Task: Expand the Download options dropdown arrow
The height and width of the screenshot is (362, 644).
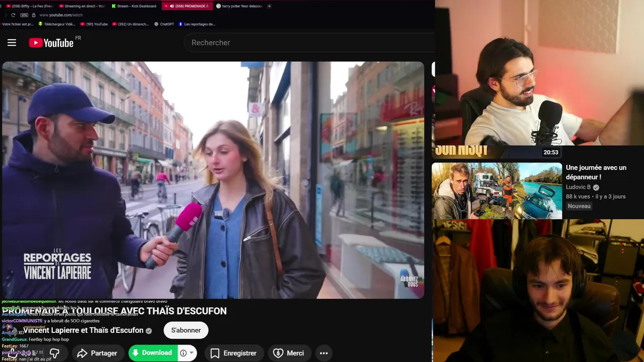Action: tap(191, 353)
